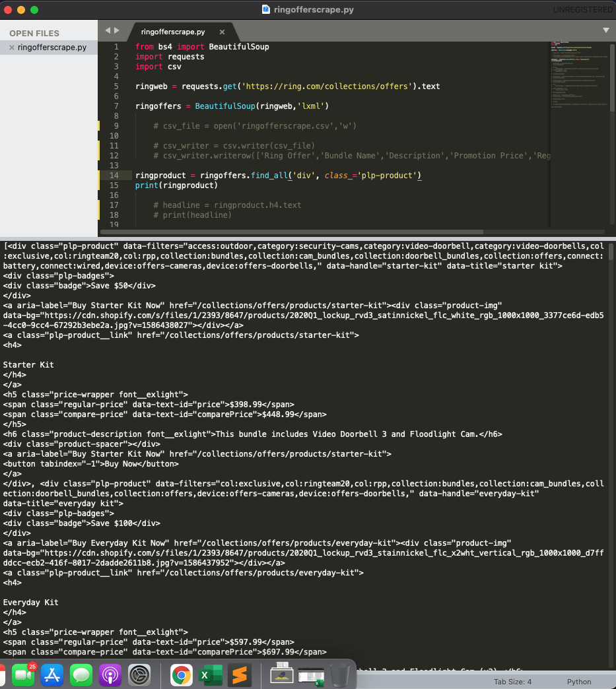616x689 pixels.
Task: Launch Google Chrome from dock
Action: tap(181, 675)
